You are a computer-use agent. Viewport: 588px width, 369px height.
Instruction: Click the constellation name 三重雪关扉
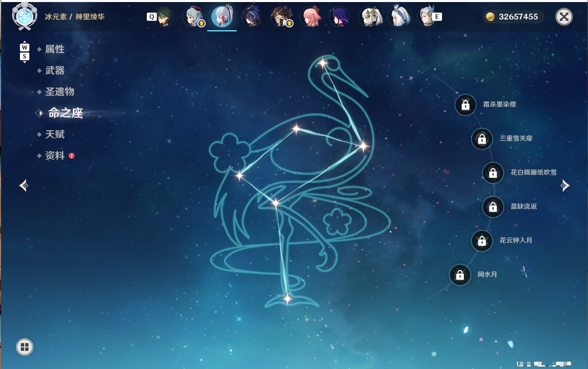516,138
